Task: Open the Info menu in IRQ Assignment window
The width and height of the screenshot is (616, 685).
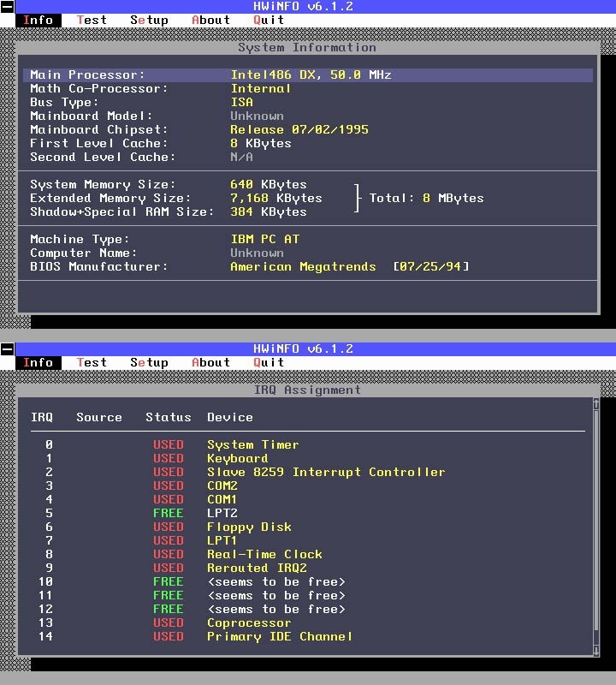Action: 38,362
